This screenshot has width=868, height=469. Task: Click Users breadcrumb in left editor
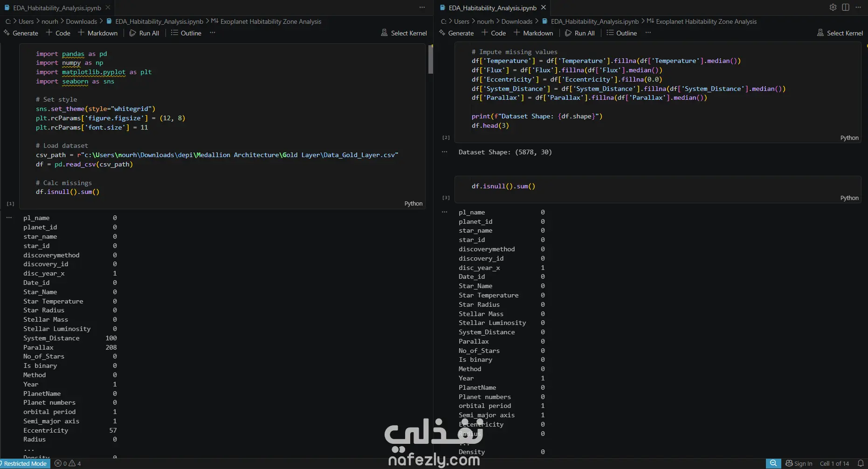pos(26,21)
